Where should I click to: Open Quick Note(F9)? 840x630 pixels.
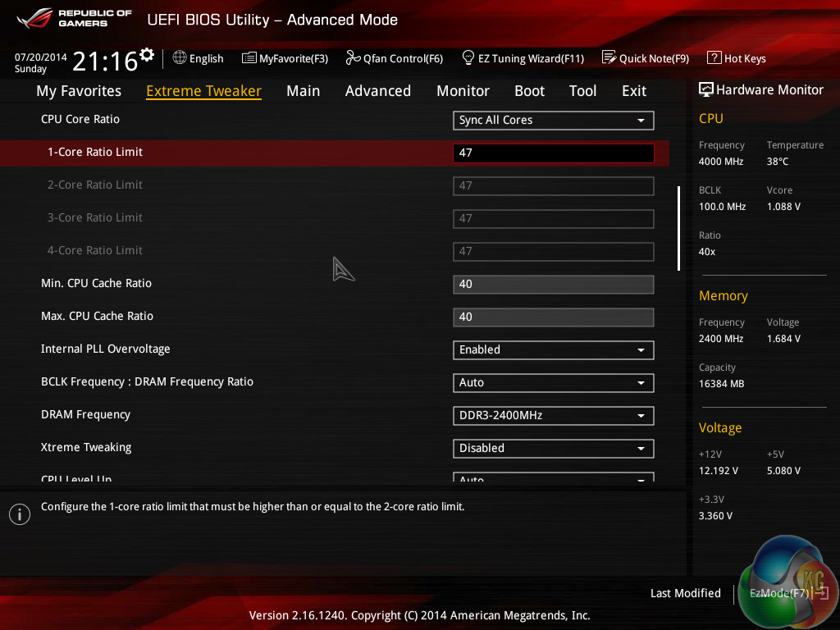tap(646, 58)
